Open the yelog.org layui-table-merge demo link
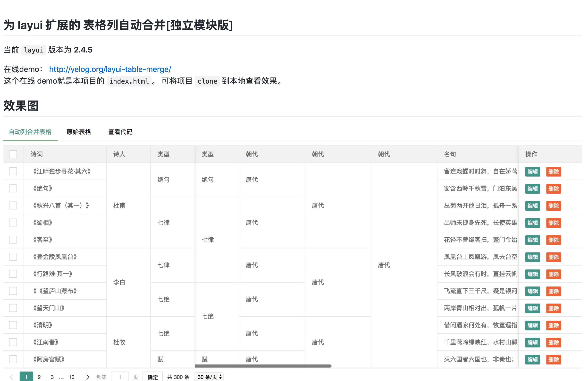 pyautogui.click(x=110, y=69)
